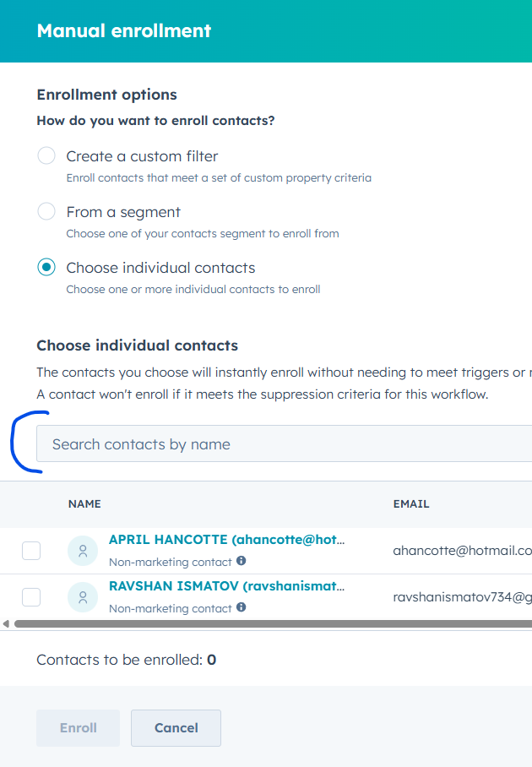
Task: Tick the checkbox for Ravshan Ismatov
Action: point(31,597)
